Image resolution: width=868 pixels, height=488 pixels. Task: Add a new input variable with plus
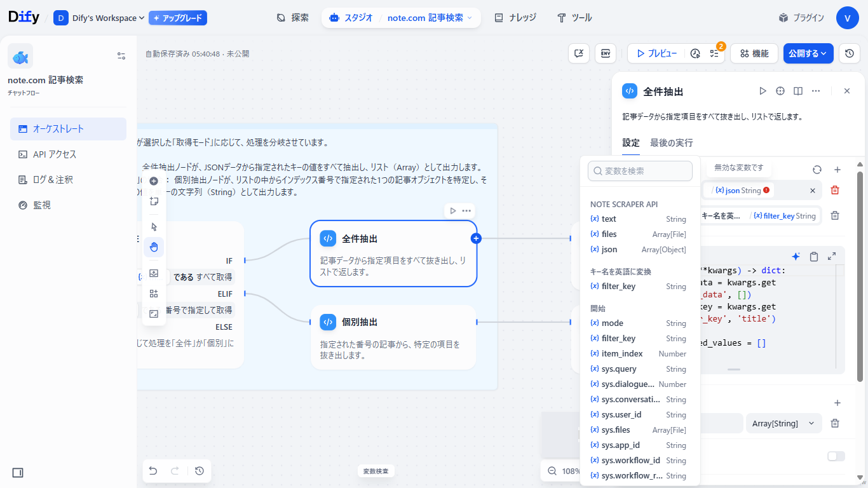coord(837,170)
